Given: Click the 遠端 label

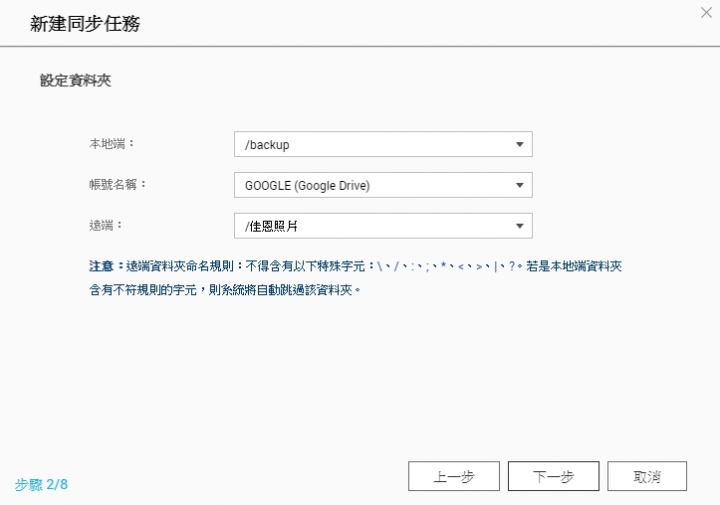Looking at the screenshot, I should (106, 225).
